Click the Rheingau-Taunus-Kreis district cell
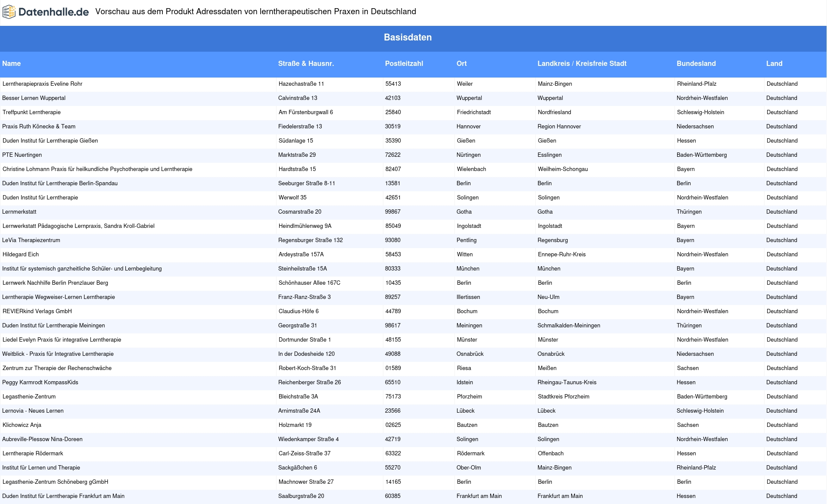The width and height of the screenshot is (827, 504). (x=567, y=383)
